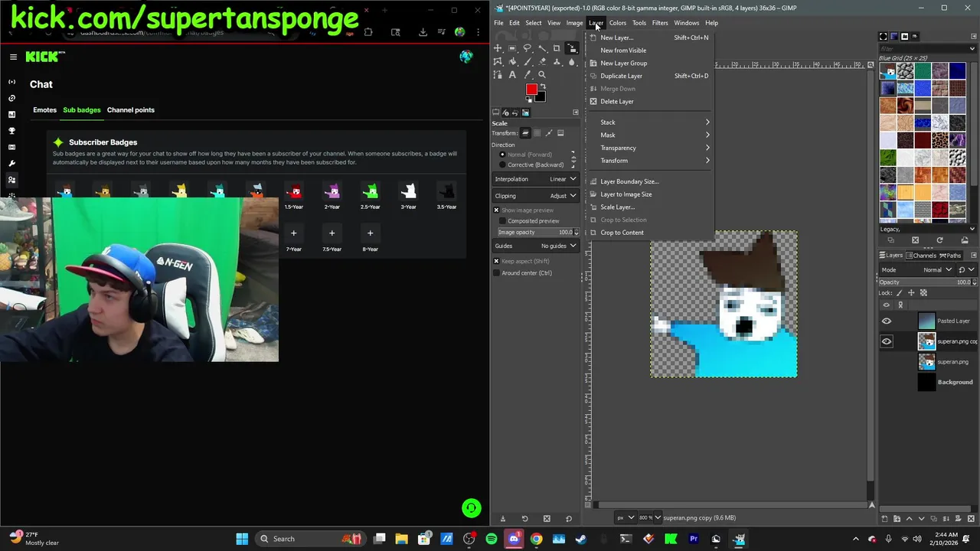Expand the Mask submenu
980x551 pixels.
(x=651, y=135)
